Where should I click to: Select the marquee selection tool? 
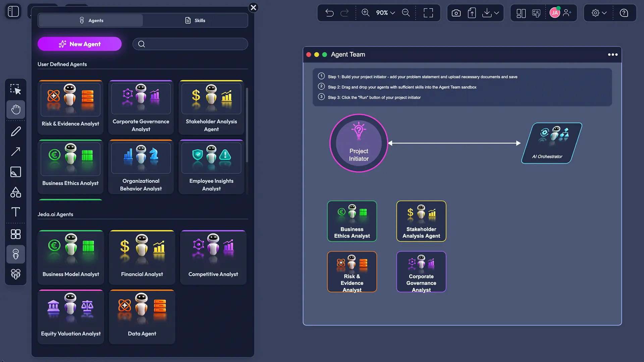15,89
